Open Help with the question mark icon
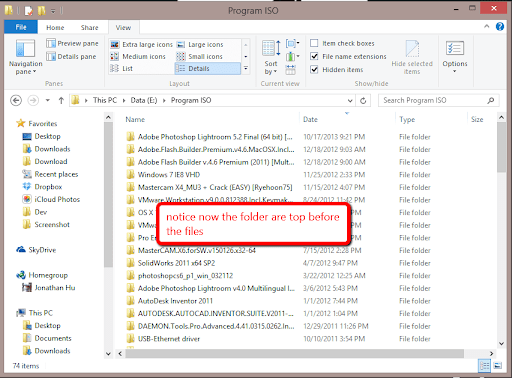This screenshot has height=378, width=512. pyautogui.click(x=500, y=27)
